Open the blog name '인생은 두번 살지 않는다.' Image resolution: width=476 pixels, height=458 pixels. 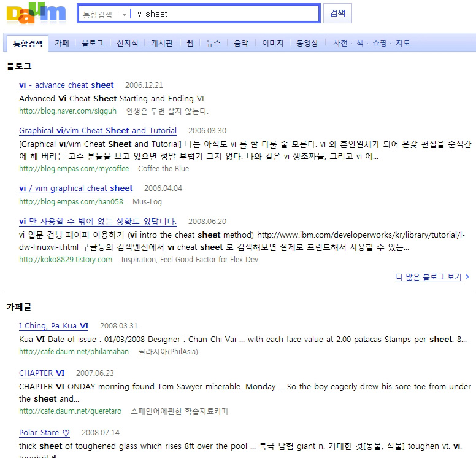point(167,111)
